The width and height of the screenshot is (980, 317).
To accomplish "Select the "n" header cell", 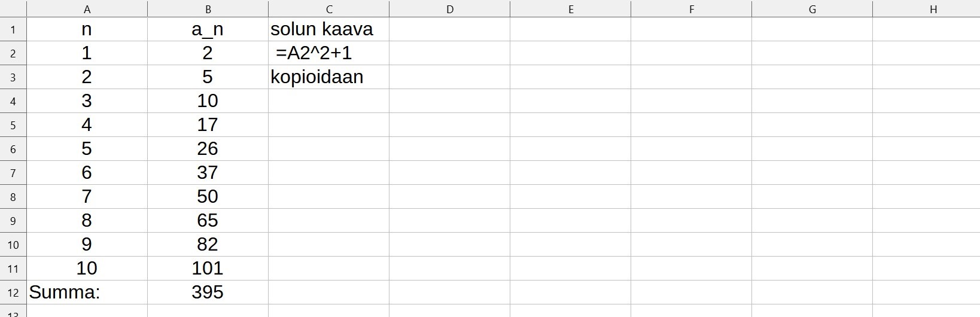I will click(x=87, y=29).
